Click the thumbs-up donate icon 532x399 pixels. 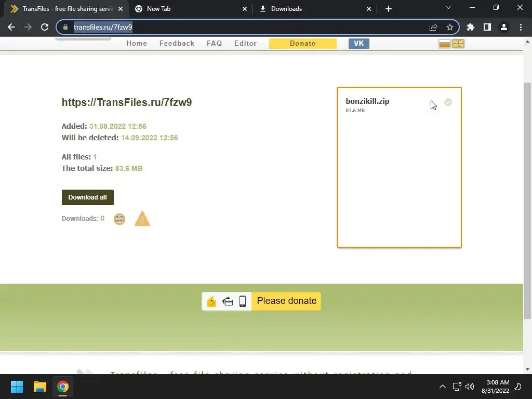coord(211,301)
